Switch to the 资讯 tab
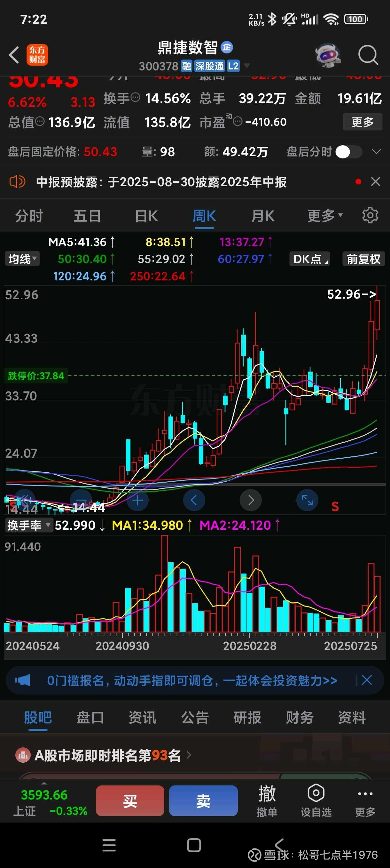The height and width of the screenshot is (868, 390). point(143,718)
